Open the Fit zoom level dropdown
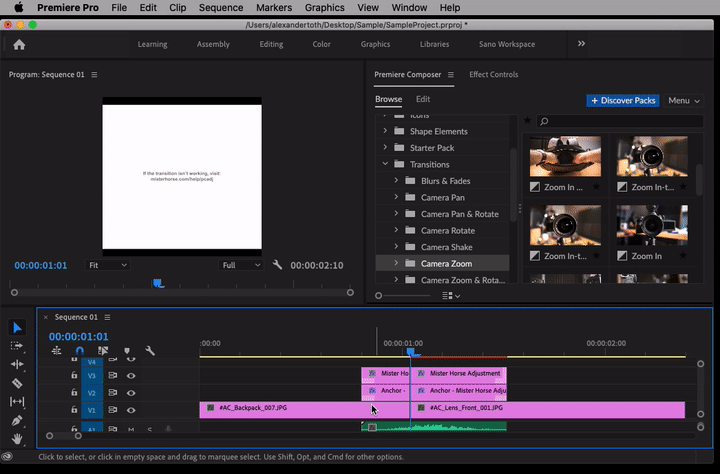 107,265
